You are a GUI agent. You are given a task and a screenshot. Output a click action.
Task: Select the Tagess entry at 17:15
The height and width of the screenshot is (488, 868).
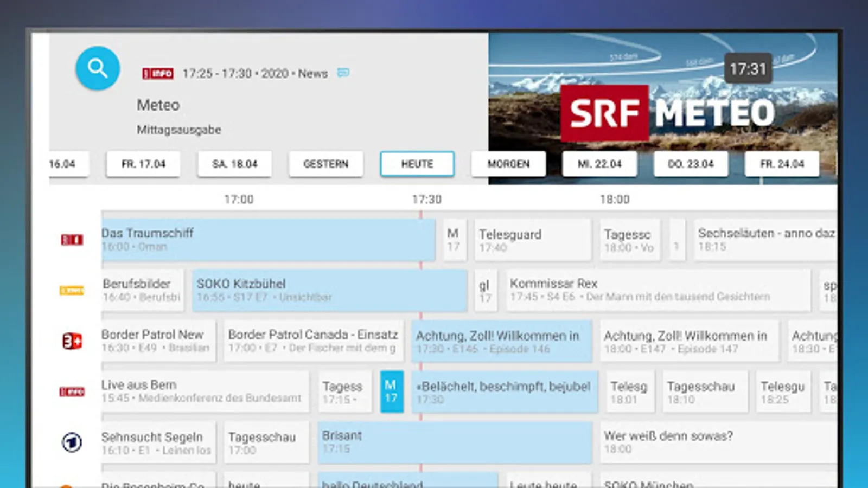344,391
